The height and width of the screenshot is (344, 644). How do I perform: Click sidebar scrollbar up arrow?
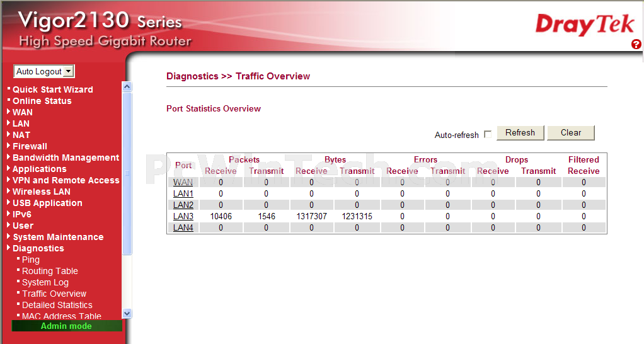pos(127,86)
